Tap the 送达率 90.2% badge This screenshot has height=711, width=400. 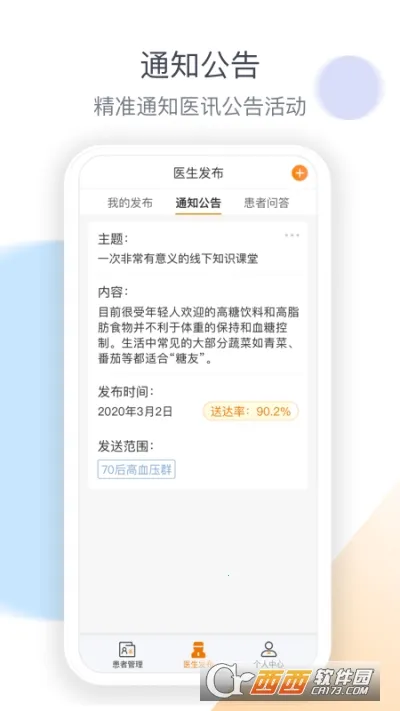[250, 411]
